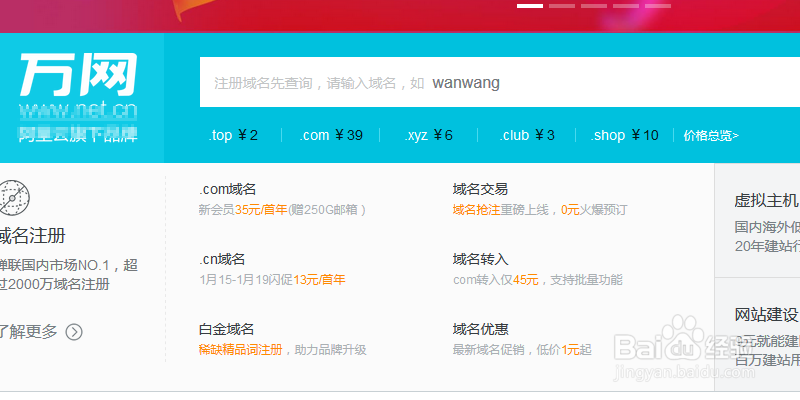Screen dimensions: 800x400
Task: Select the second carousel indicator
Action: click(x=562, y=6)
